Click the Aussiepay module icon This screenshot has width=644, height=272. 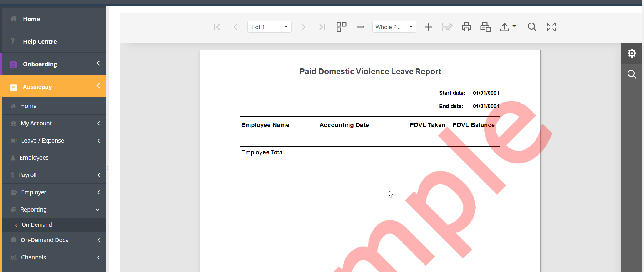coord(13,87)
